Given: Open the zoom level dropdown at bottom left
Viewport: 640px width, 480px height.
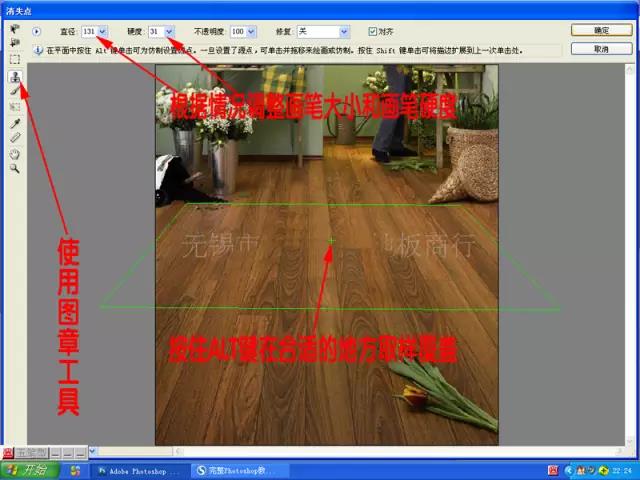Looking at the screenshot, I should pos(93,451).
